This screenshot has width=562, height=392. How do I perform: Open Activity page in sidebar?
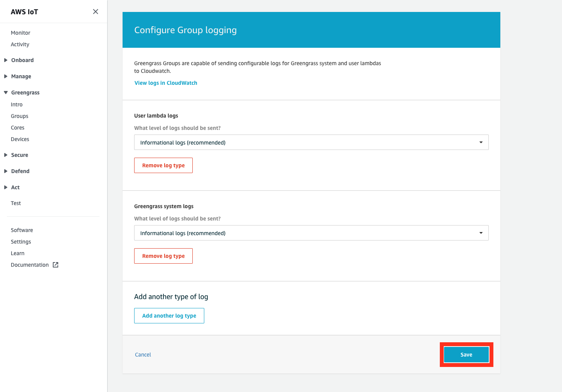[20, 44]
